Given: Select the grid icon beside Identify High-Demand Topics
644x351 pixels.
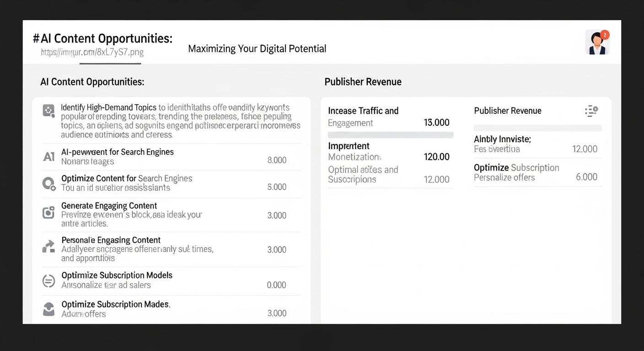Looking at the screenshot, I should point(48,110).
